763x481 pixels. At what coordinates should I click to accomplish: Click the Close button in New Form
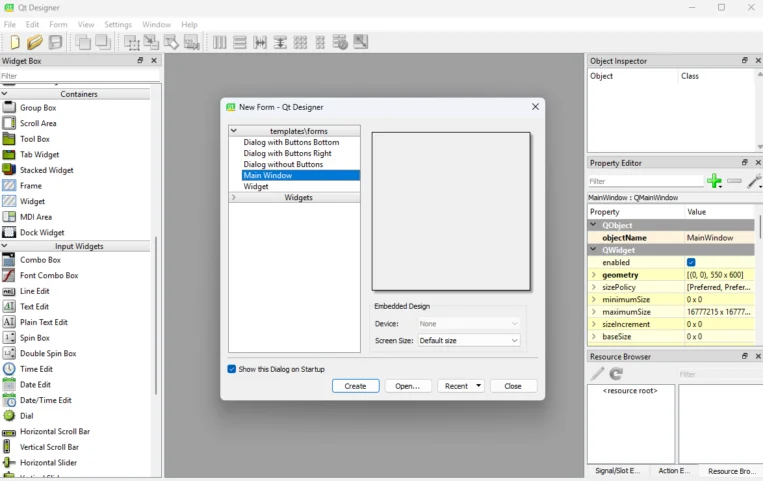(513, 386)
